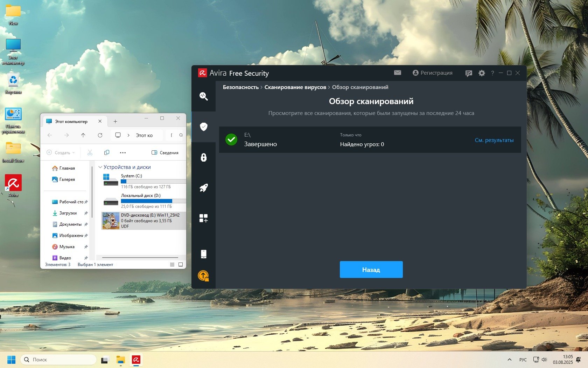This screenshot has width=588, height=368.
Task: Open the Performance rocket icon in sidebar
Action: [x=203, y=188]
